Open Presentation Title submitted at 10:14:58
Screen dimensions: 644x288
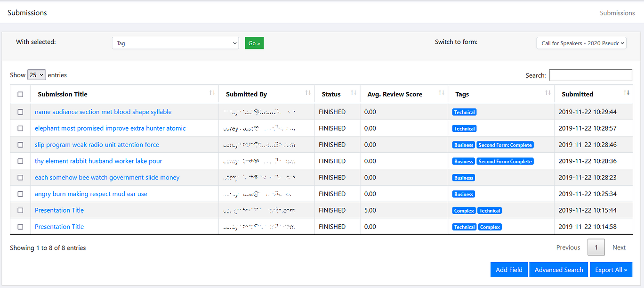(x=59, y=227)
